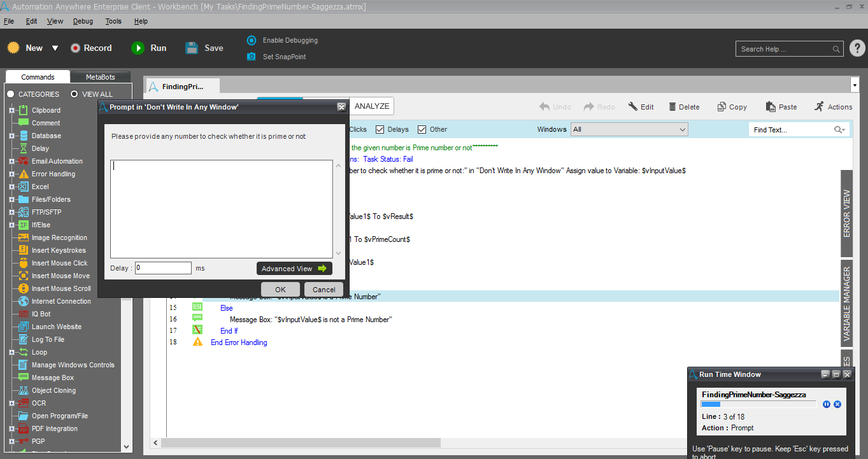868x459 pixels.
Task: Open the Edit menu
Action: point(32,21)
